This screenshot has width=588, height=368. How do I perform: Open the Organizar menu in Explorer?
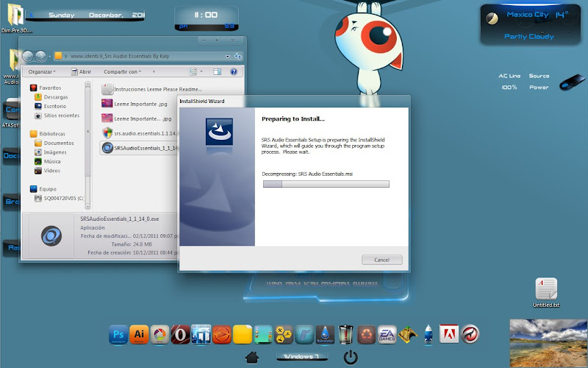42,71
